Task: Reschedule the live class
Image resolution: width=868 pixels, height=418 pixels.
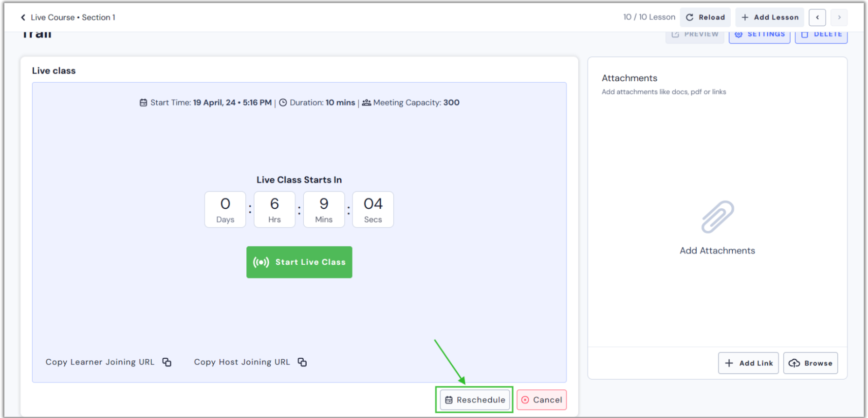Action: [475, 400]
